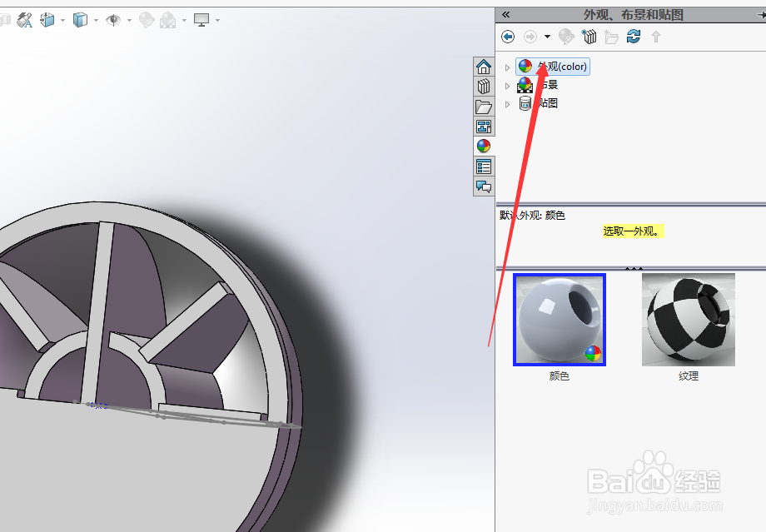766x532 pixels.
Task: Open the view orientation dropdown arrow
Action: (63, 21)
